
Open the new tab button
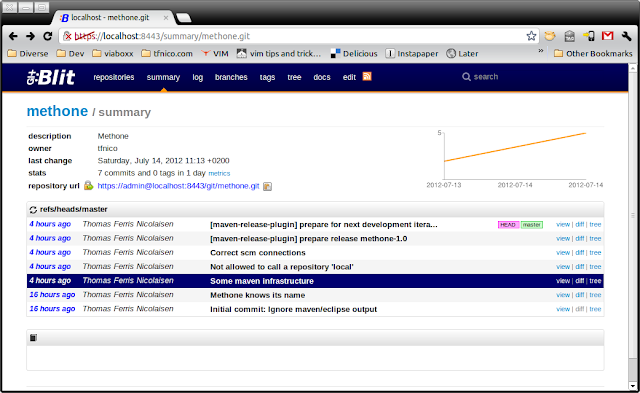click(183, 18)
